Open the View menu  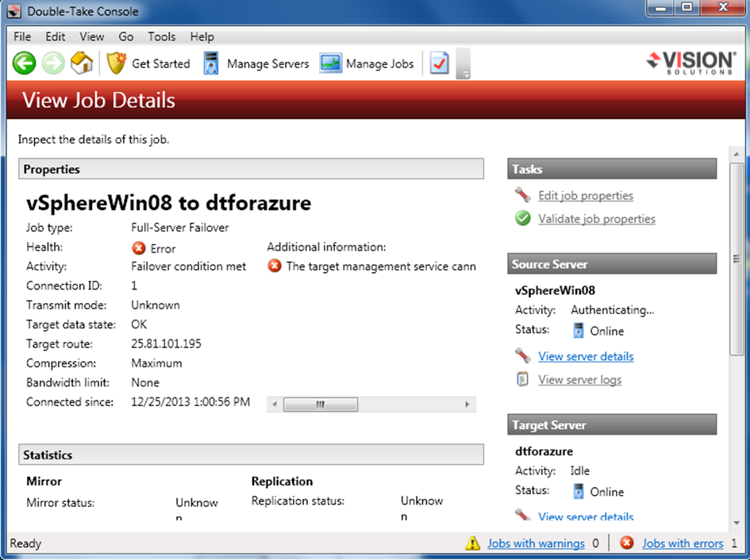click(92, 36)
